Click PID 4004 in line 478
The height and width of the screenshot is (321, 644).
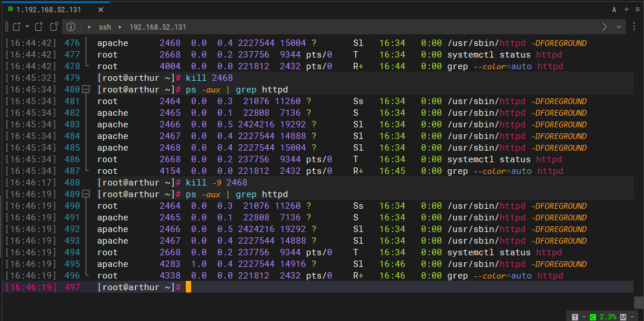pos(170,66)
